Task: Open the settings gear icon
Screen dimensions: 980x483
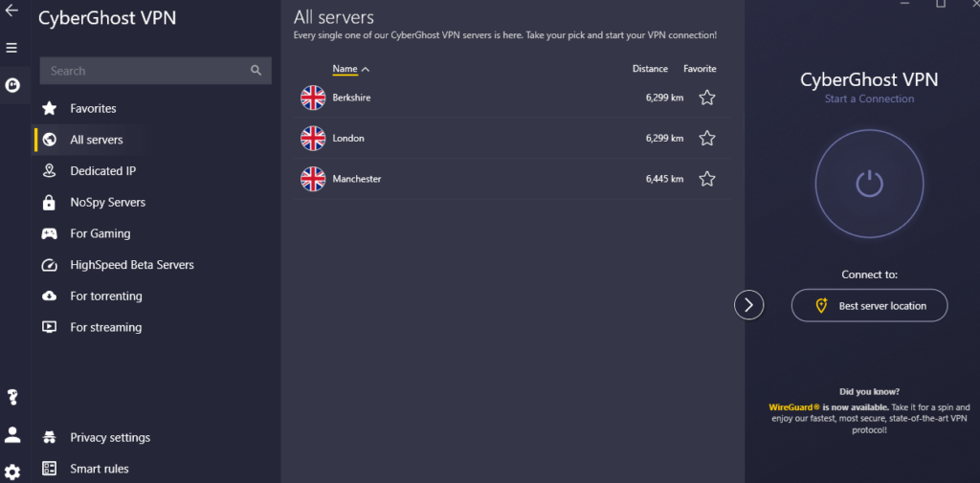Action: click(x=12, y=472)
